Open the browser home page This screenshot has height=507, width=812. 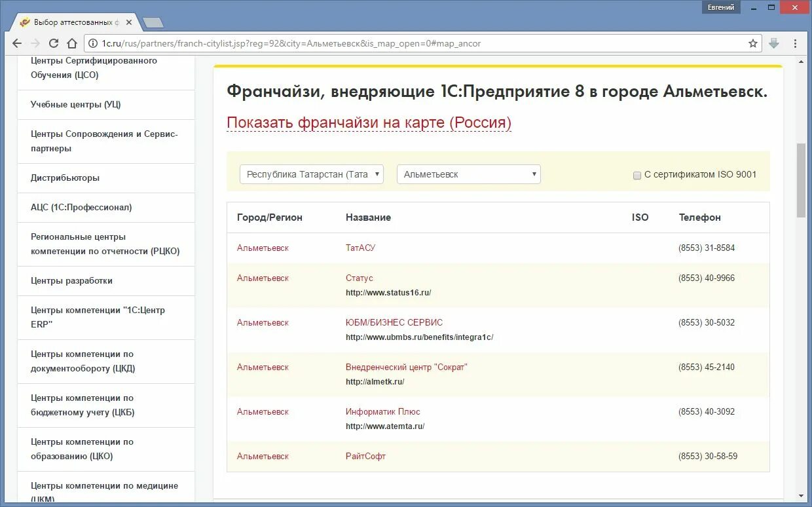pyautogui.click(x=72, y=43)
